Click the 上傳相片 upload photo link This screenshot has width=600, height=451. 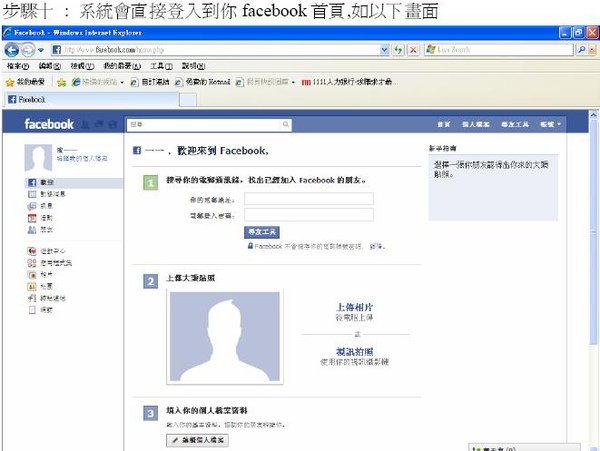tap(354, 307)
